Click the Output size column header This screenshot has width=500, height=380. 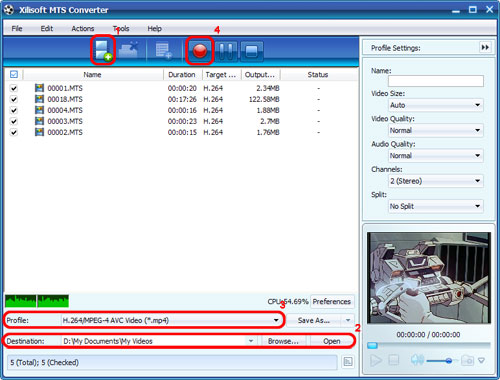pyautogui.click(x=260, y=74)
